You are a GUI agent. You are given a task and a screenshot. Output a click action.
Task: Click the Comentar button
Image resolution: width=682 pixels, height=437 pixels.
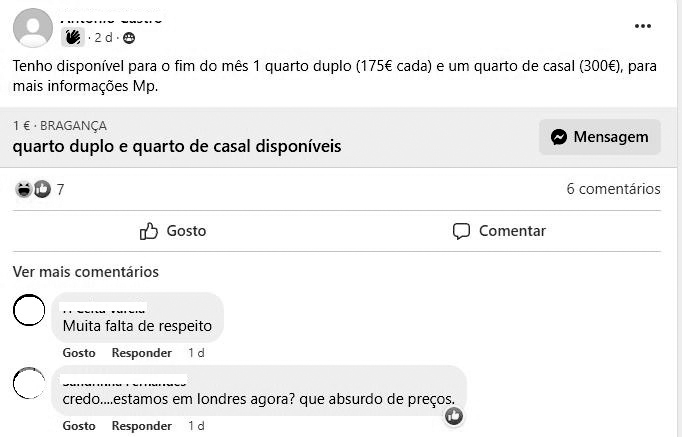click(499, 231)
